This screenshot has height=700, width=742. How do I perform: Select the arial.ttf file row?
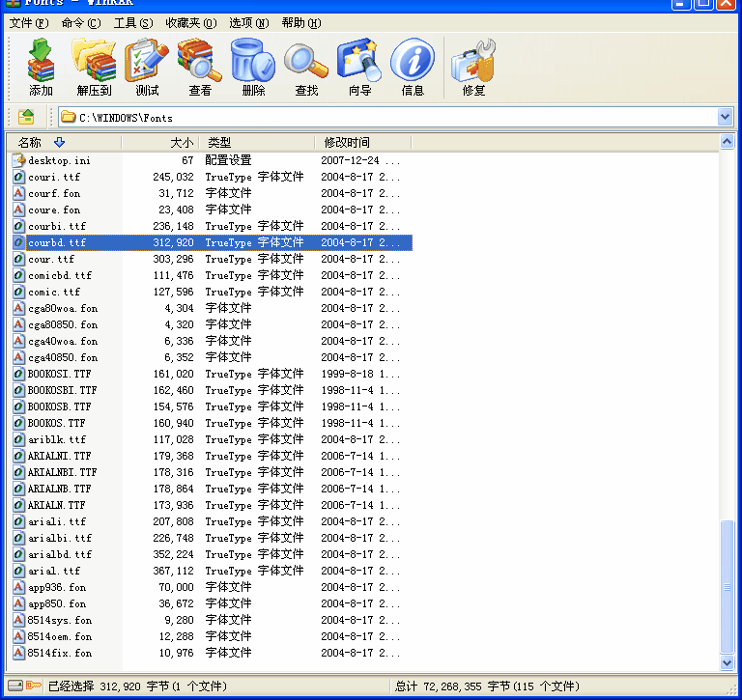54,571
